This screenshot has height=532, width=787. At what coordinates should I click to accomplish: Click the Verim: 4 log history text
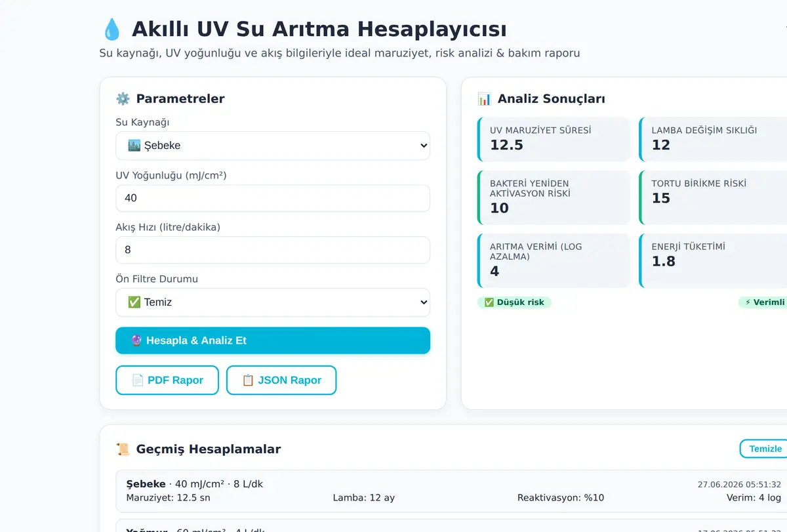pos(754,498)
